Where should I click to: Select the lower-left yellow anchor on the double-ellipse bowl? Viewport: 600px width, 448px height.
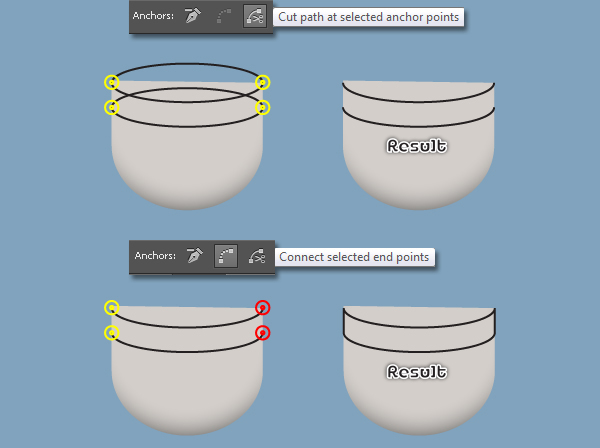point(112,108)
